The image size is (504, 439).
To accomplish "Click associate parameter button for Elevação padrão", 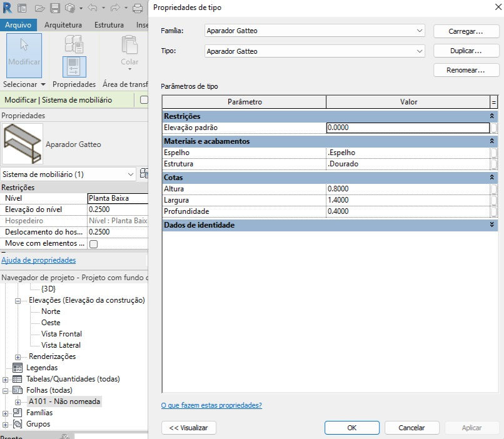I will click(x=494, y=128).
